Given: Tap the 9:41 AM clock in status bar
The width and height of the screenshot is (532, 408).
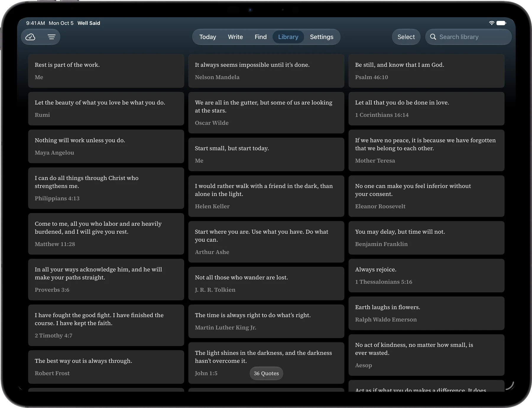Looking at the screenshot, I should [35, 23].
